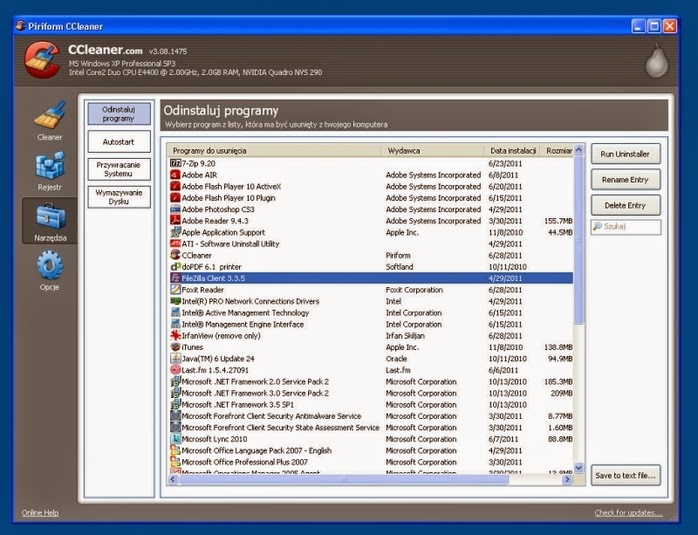Select Microsoft .NET Framework 3.5 SP1 row
698x535 pixels.
[x=371, y=405]
